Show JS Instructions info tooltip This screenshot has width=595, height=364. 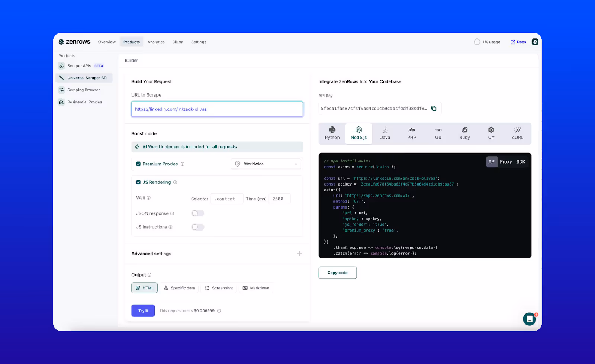pos(171,227)
